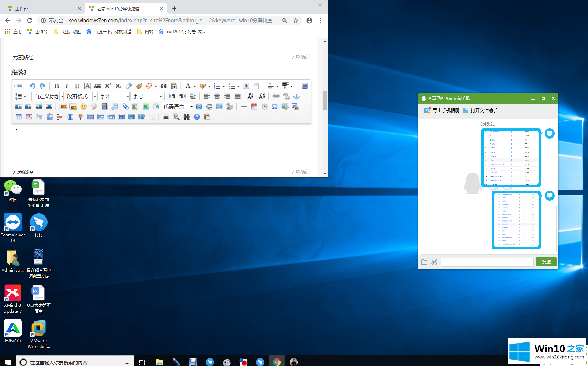Toggle italic formatting

pyautogui.click(x=67, y=86)
